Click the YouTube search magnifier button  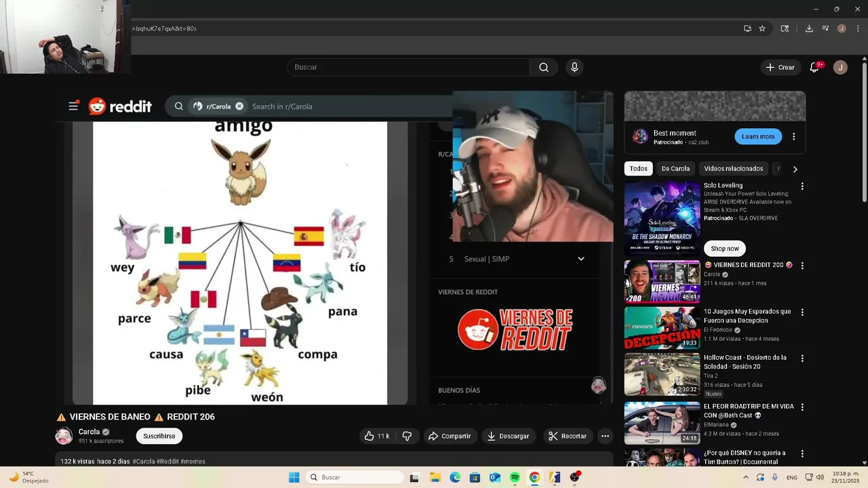tap(544, 67)
